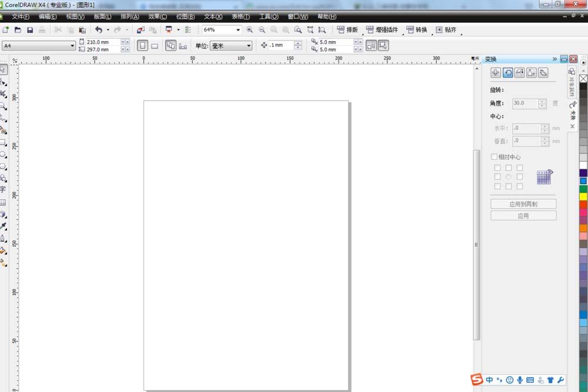Choose the no-fill X swatch in palette
The image size is (588, 392).
click(x=583, y=78)
